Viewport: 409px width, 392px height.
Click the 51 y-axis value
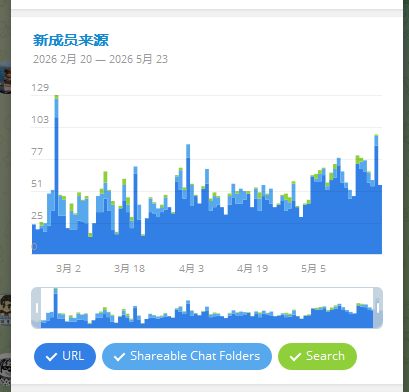[37, 184]
